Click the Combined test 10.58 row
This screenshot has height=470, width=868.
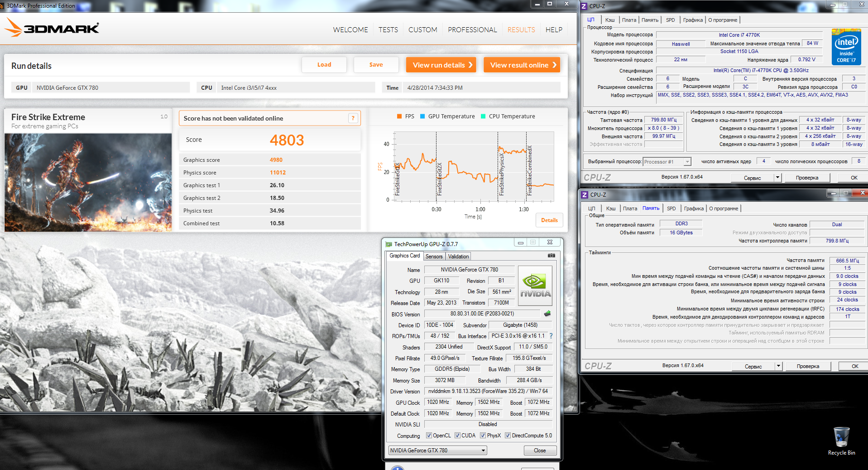click(270, 223)
